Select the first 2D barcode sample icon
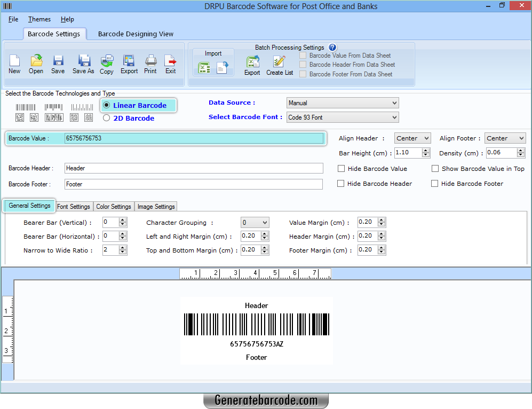The height and width of the screenshot is (409, 532). (20, 117)
